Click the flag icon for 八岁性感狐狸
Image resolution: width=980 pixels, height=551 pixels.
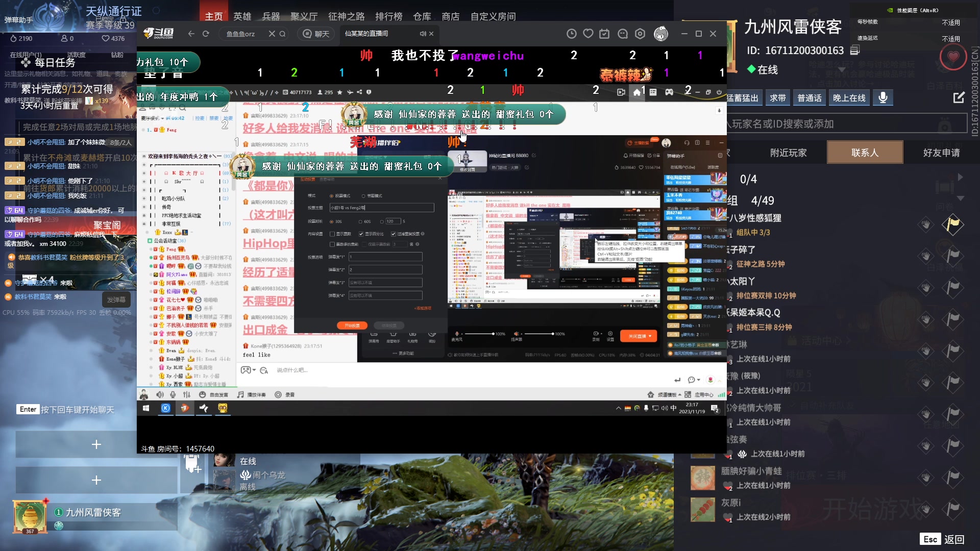[x=952, y=224]
